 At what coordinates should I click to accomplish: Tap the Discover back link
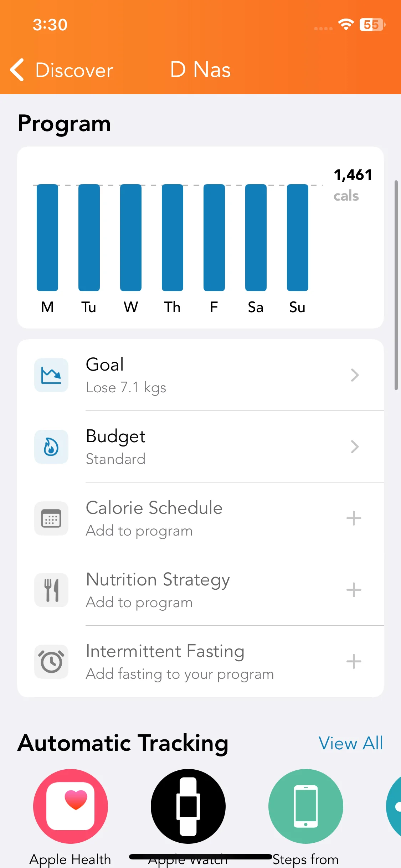point(74,70)
